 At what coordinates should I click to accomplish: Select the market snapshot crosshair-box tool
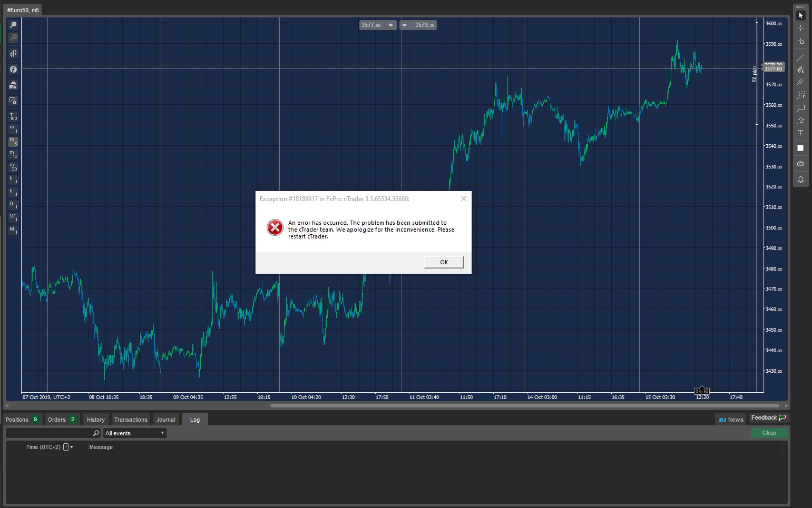coord(800,41)
